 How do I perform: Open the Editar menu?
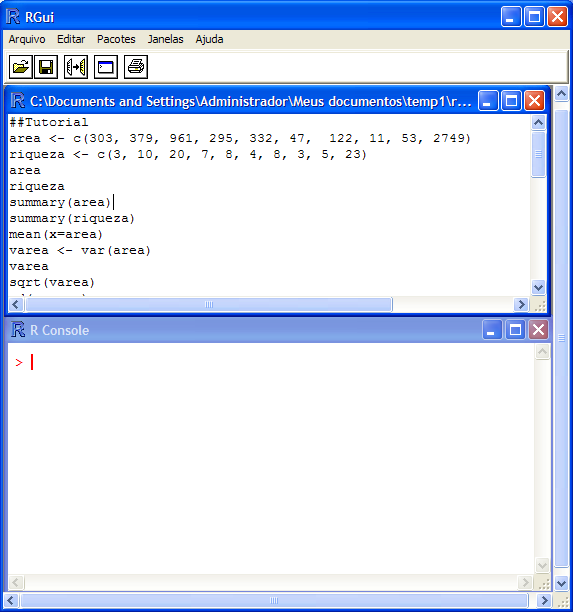coord(71,39)
